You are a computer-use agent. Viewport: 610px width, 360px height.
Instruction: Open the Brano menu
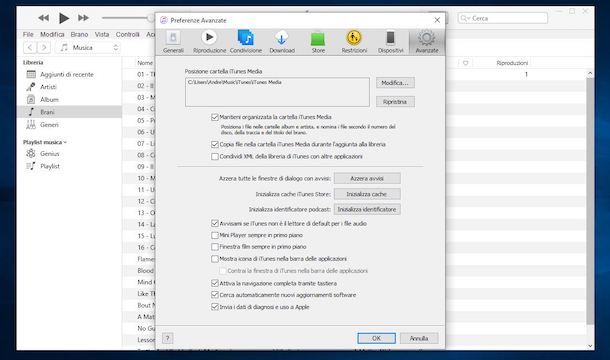(x=79, y=34)
